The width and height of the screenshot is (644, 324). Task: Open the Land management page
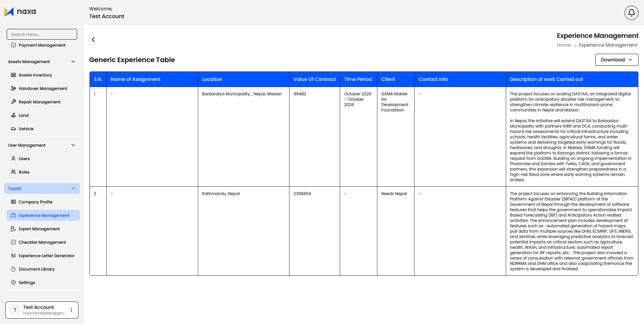[x=23, y=115]
